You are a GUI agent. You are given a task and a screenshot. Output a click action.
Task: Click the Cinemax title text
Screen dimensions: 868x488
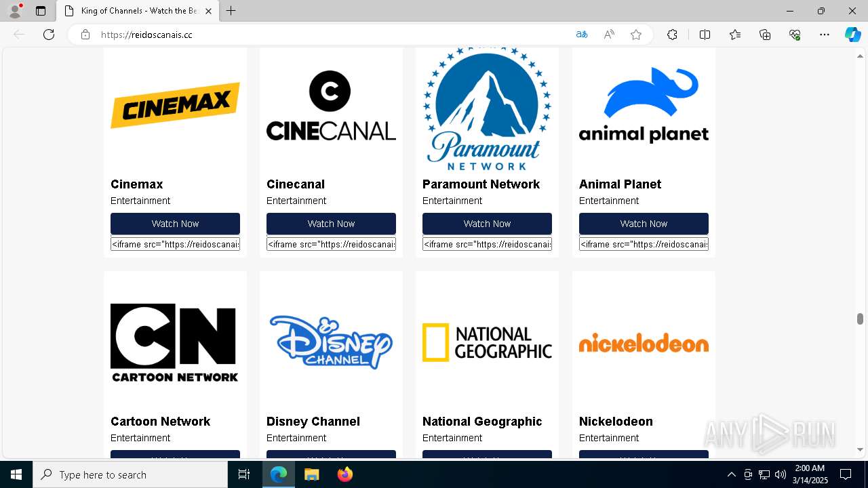(137, 184)
